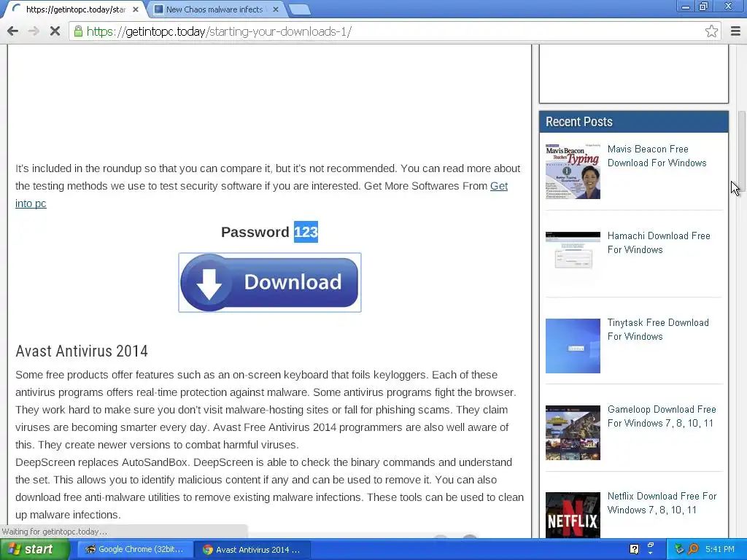
Task: Close the New Chaos malware tab
Action: (x=275, y=9)
